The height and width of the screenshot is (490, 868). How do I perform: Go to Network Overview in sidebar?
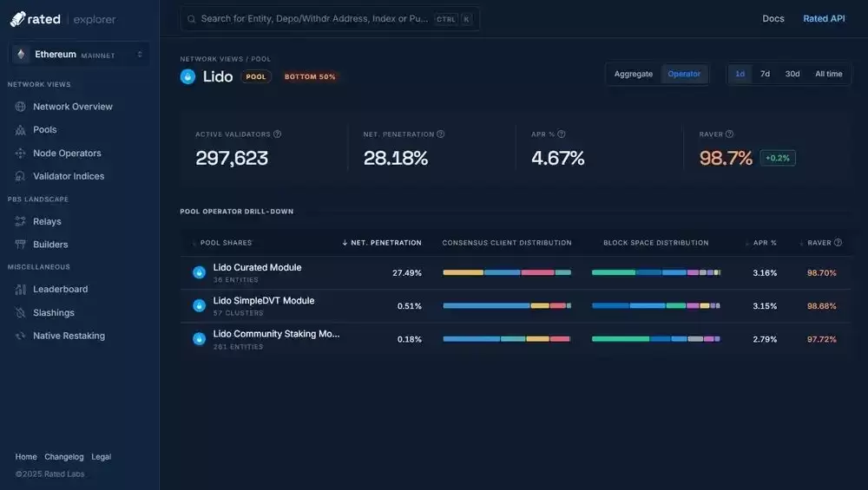tap(72, 107)
